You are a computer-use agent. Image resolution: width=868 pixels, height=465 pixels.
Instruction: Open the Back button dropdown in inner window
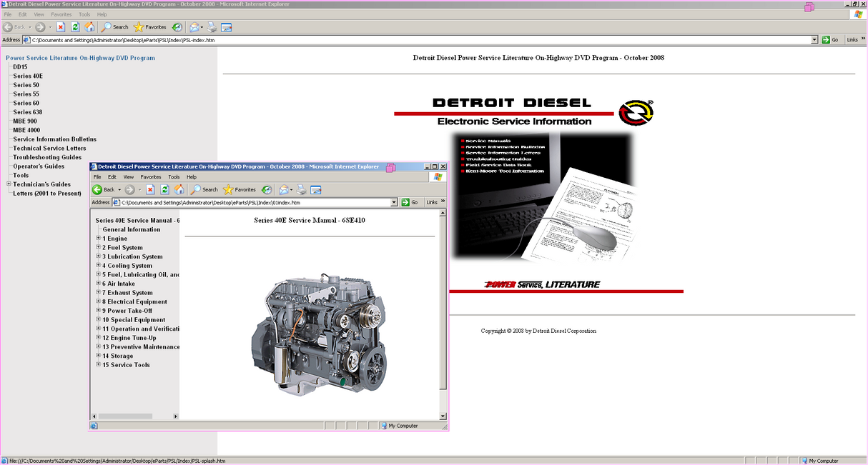click(119, 189)
